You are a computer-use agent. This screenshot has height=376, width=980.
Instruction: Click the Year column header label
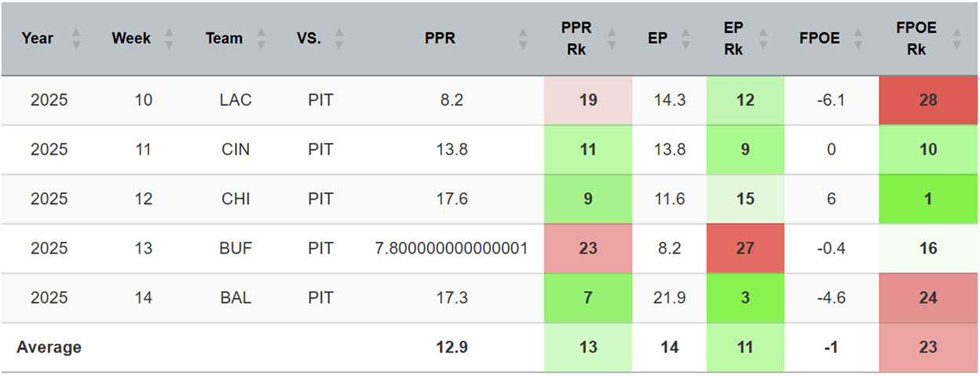(x=38, y=38)
